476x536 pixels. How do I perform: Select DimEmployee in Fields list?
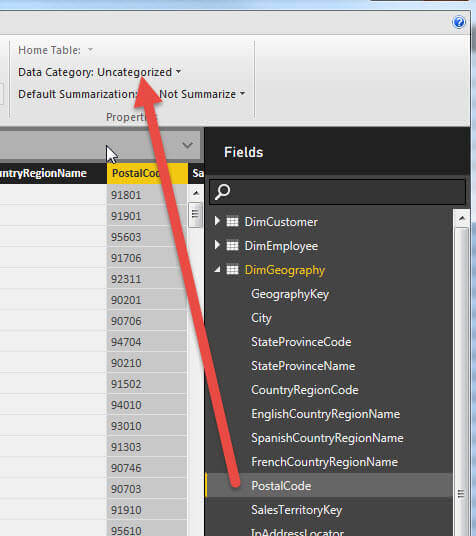click(281, 246)
